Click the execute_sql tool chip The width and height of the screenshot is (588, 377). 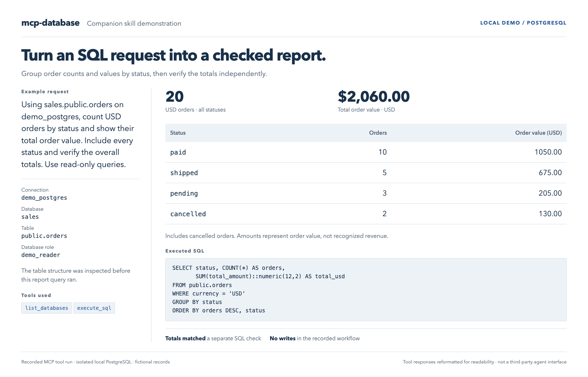click(94, 308)
